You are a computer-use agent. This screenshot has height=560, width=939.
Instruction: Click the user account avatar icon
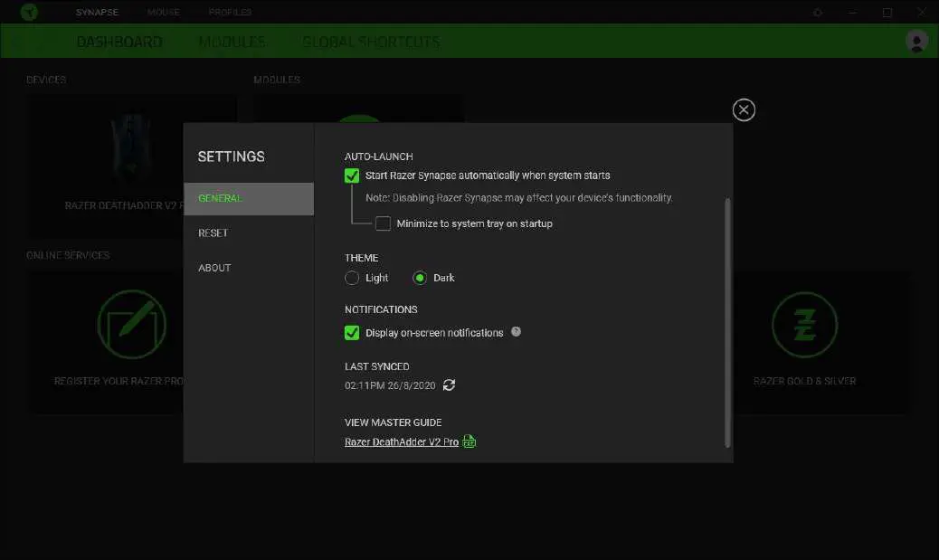click(x=915, y=42)
